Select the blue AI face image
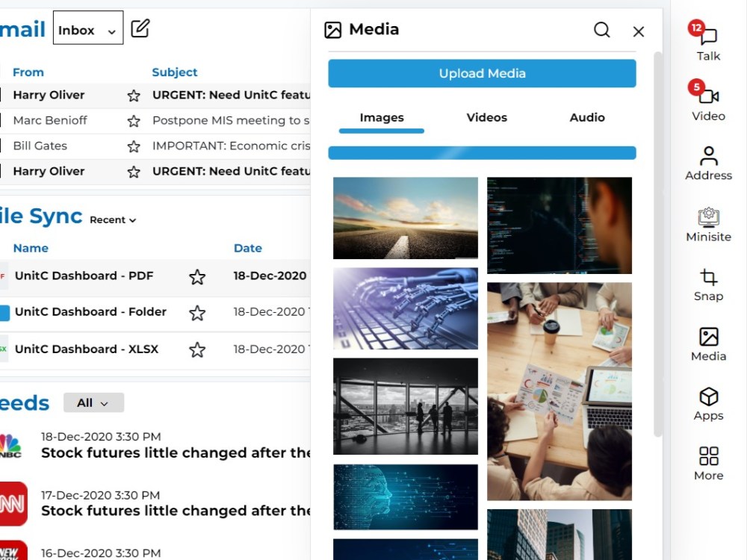Viewport: 747px width, 560px height. [x=406, y=497]
